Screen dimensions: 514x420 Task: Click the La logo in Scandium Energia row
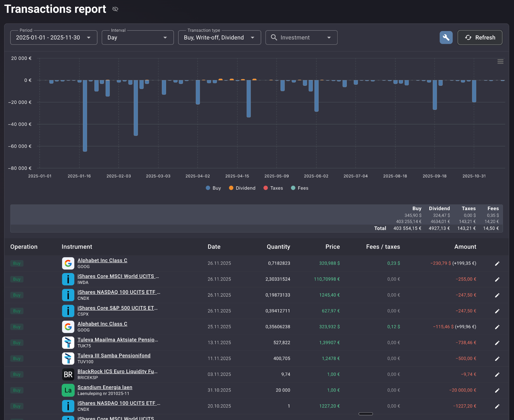pyautogui.click(x=68, y=390)
